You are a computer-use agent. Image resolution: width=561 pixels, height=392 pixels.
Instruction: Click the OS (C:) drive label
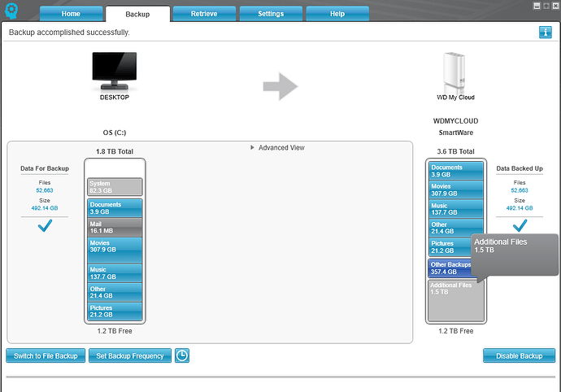coord(115,133)
